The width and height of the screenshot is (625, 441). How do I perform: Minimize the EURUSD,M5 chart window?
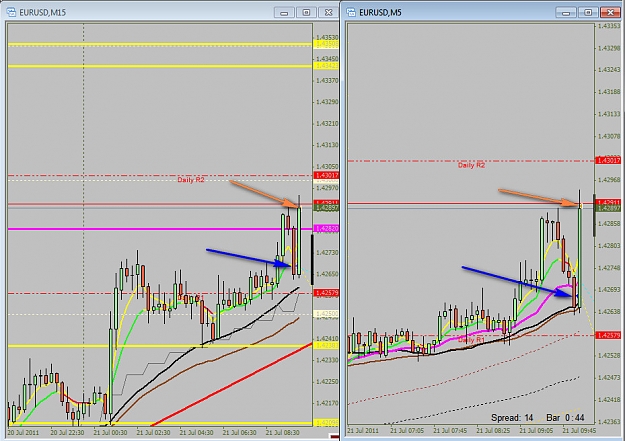tap(566, 13)
